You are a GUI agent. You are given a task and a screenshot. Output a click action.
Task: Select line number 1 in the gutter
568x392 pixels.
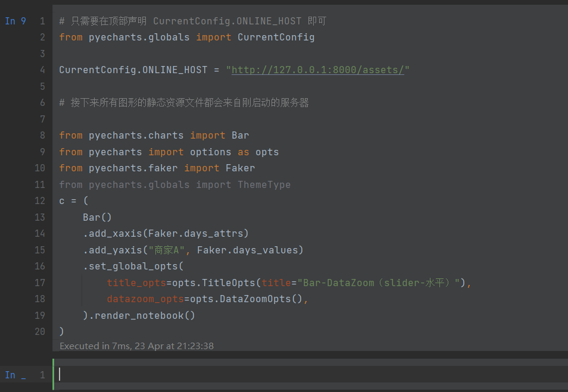tap(42, 21)
